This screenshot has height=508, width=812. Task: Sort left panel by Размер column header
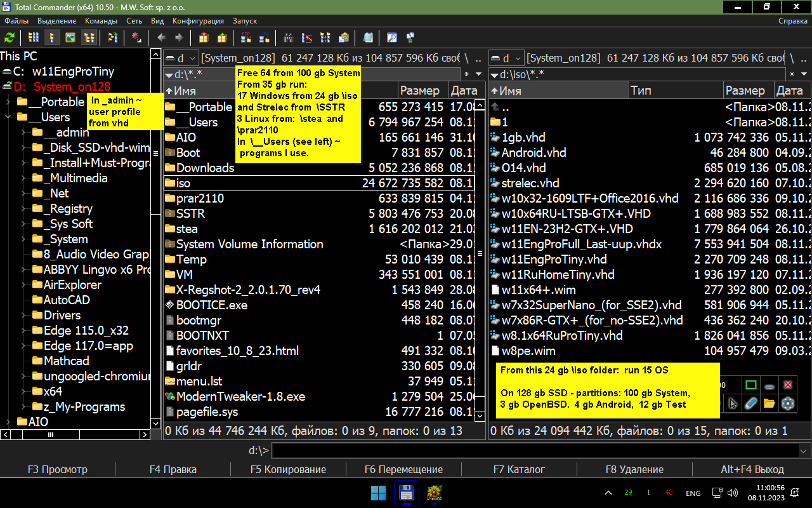[x=423, y=91]
